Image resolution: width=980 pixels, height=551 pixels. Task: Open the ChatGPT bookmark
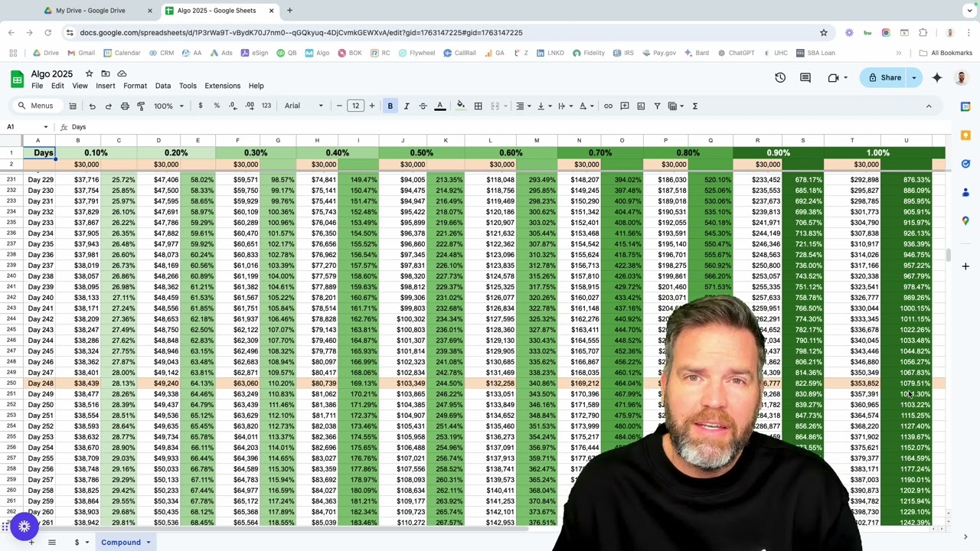[736, 53]
